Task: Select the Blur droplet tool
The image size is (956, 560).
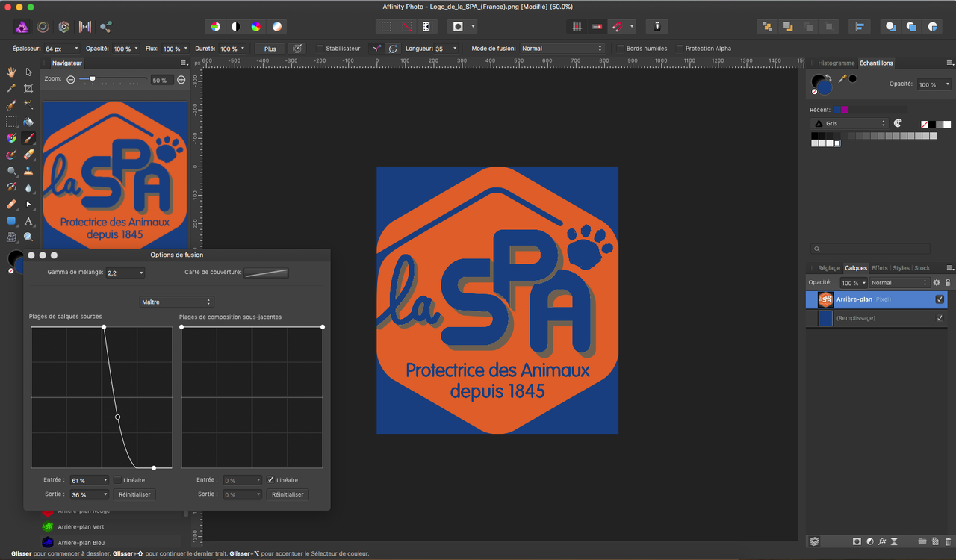Action: (x=28, y=187)
